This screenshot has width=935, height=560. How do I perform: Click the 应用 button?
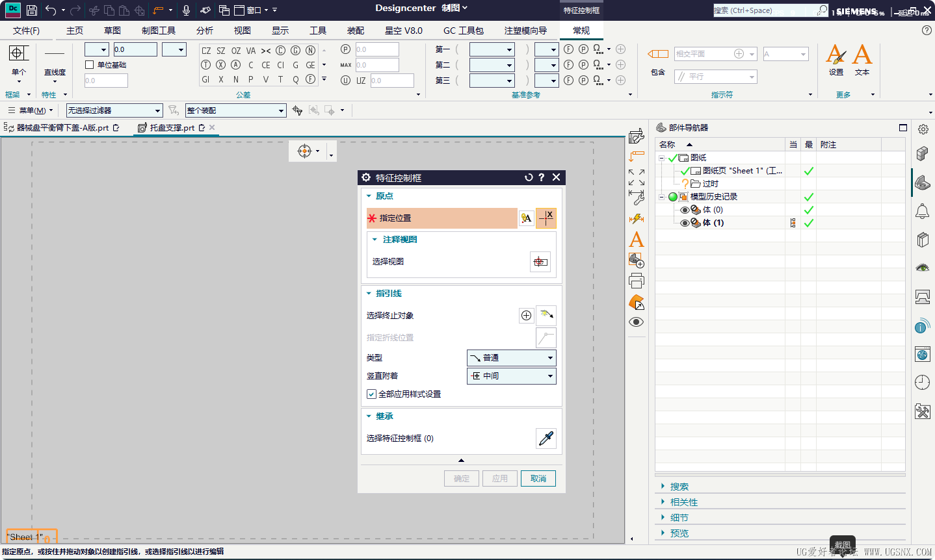[x=500, y=479]
